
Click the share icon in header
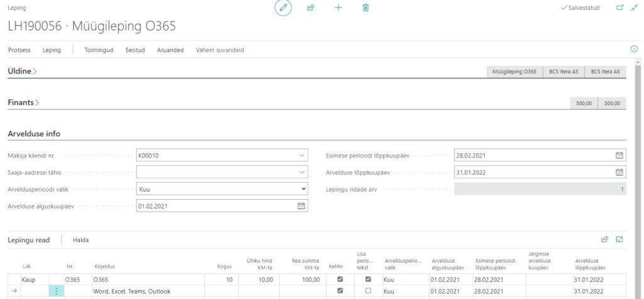click(310, 8)
